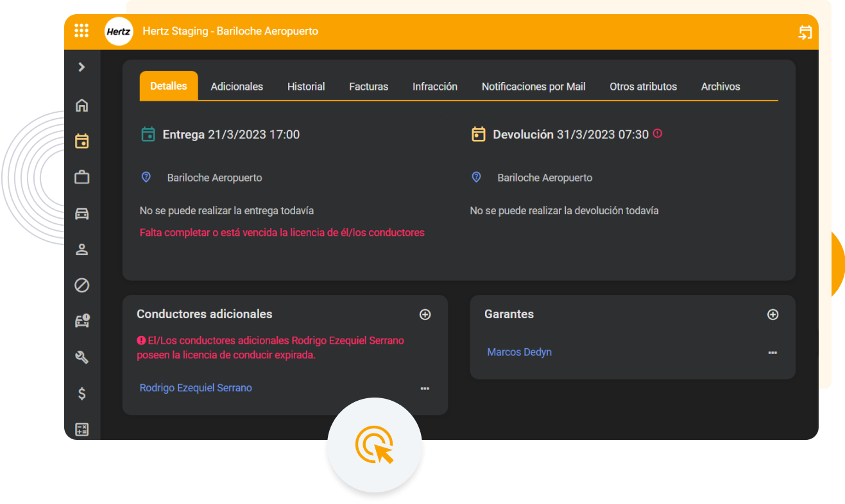The width and height of the screenshot is (845, 504).
Task: Open the customers person icon
Action: click(81, 249)
